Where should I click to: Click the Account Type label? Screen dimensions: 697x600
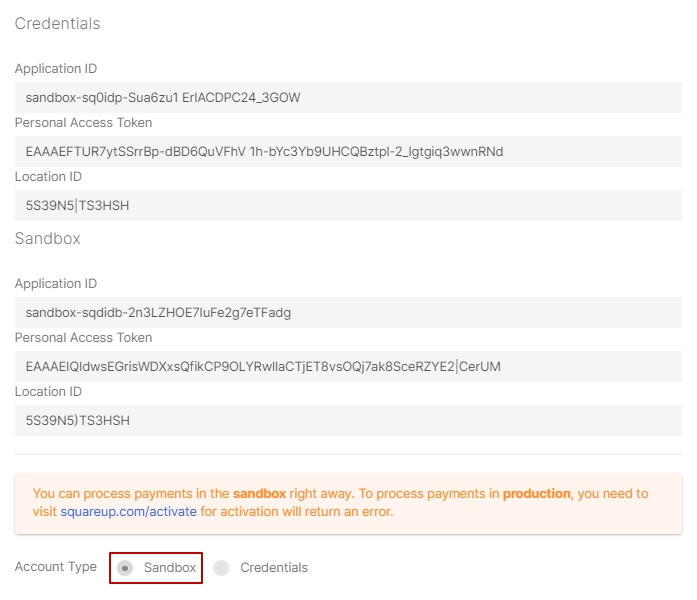tap(56, 567)
